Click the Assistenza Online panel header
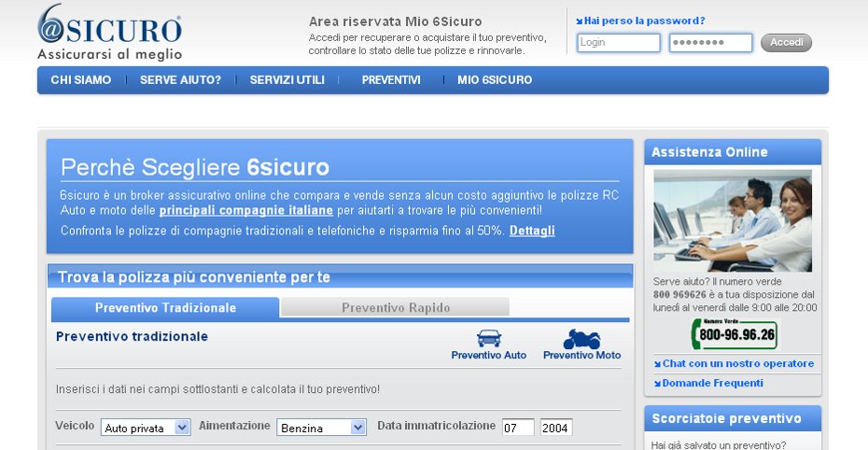Screen dimensions: 868x450 (x=733, y=152)
